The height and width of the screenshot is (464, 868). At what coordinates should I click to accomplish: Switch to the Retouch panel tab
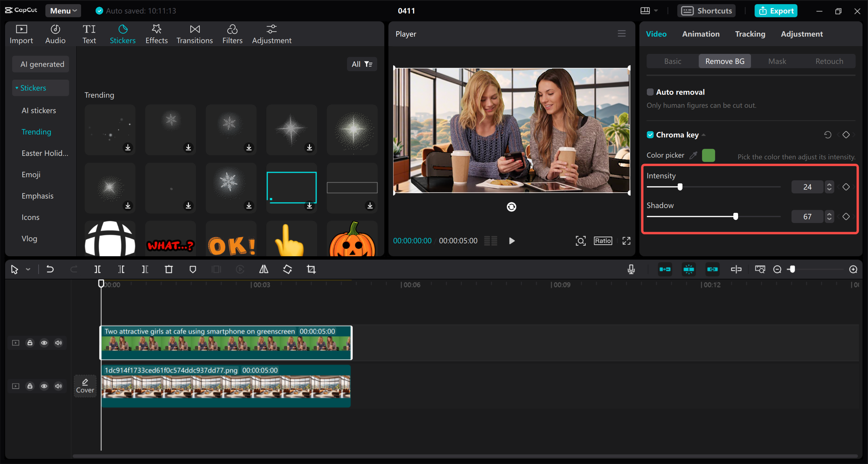(830, 61)
